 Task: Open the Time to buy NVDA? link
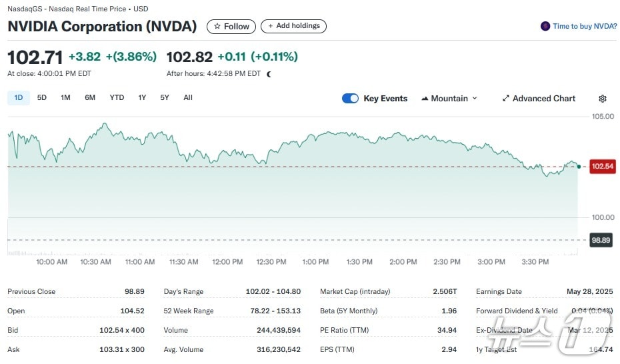(x=585, y=26)
